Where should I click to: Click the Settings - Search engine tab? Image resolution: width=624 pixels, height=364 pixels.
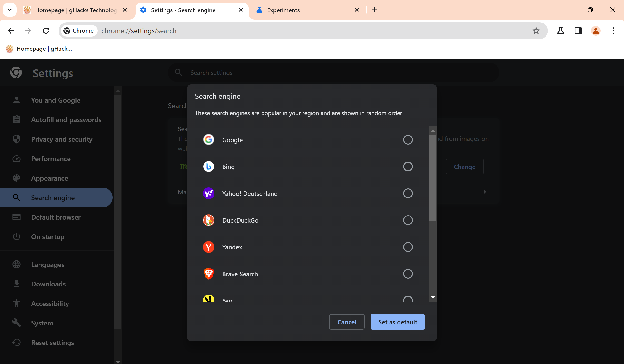[192, 10]
